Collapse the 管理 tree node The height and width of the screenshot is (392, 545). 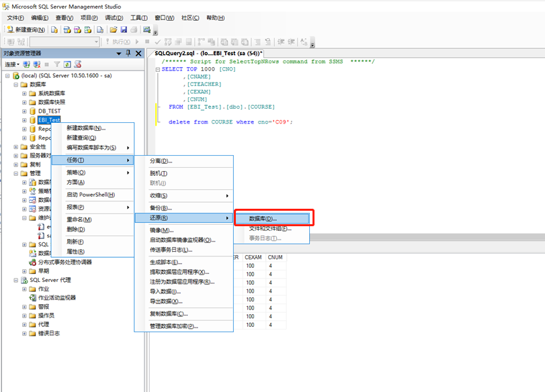[x=15, y=173]
